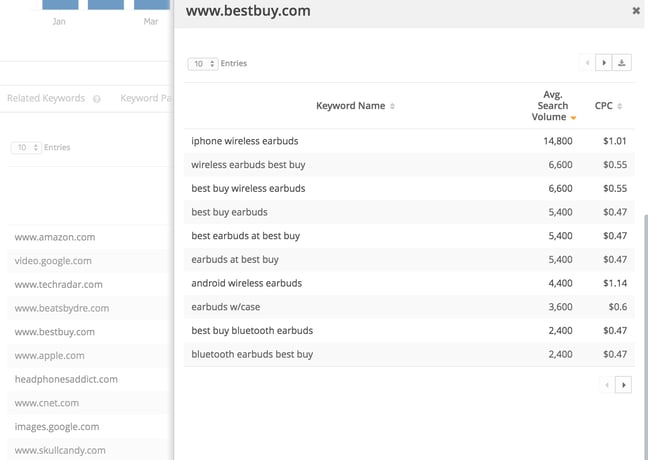Screen dimensions: 648x460
Task: Click the bottom previous page arrow
Action: point(608,384)
